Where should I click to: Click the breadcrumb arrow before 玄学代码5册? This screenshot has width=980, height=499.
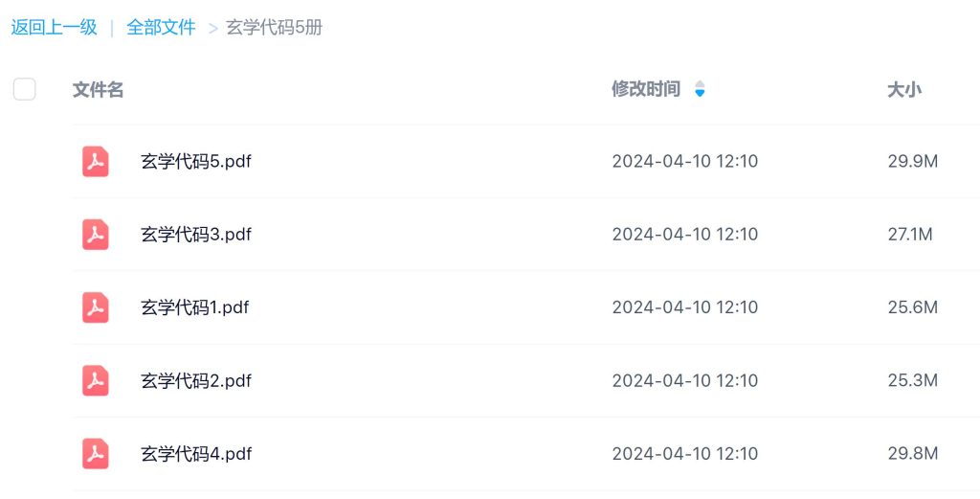coord(213,28)
